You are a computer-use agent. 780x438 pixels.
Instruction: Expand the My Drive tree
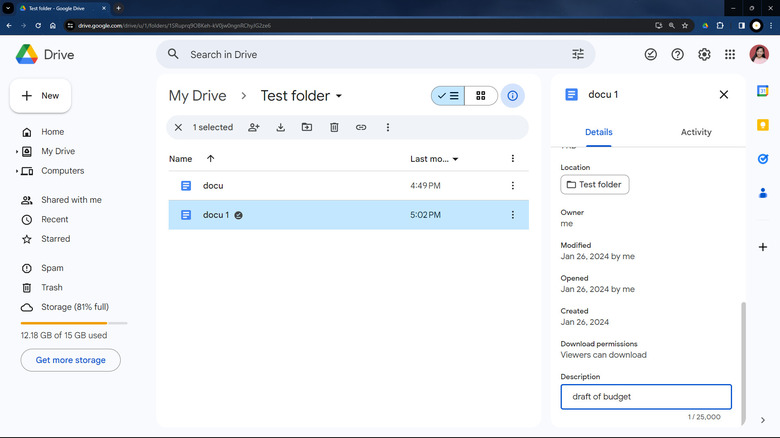coord(17,152)
